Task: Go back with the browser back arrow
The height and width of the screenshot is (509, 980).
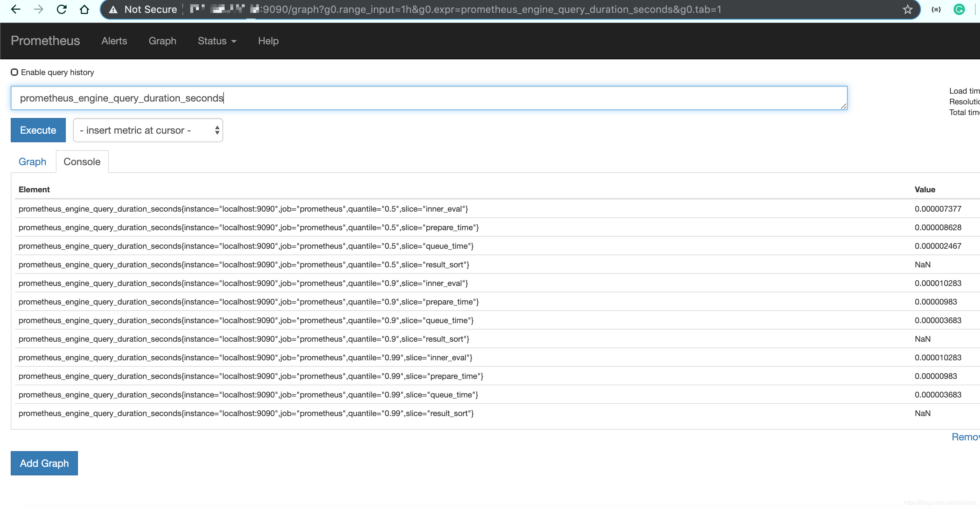Action: (16, 9)
